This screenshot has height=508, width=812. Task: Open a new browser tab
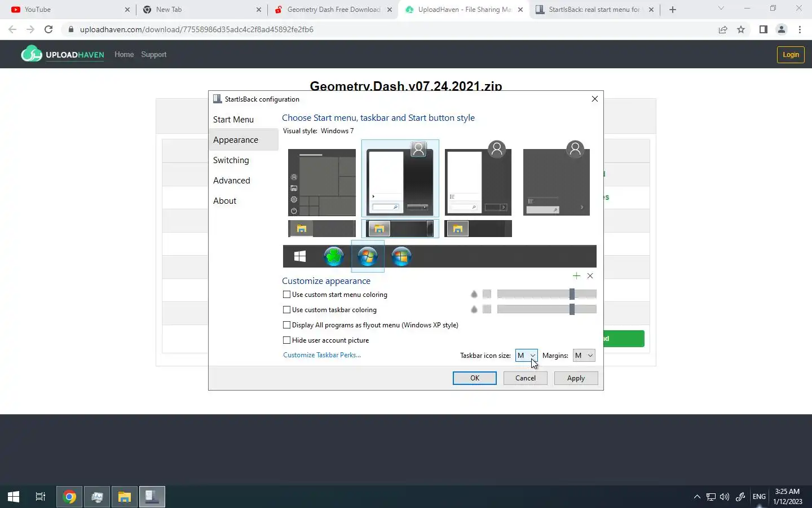pos(672,10)
